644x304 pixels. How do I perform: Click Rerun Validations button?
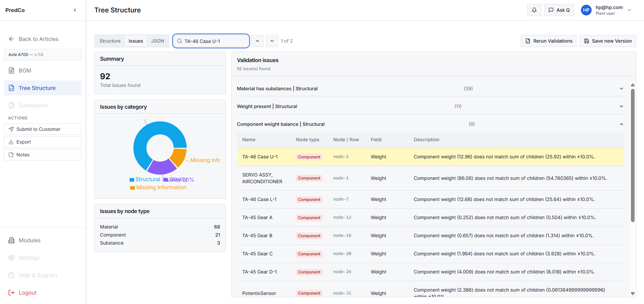click(549, 41)
